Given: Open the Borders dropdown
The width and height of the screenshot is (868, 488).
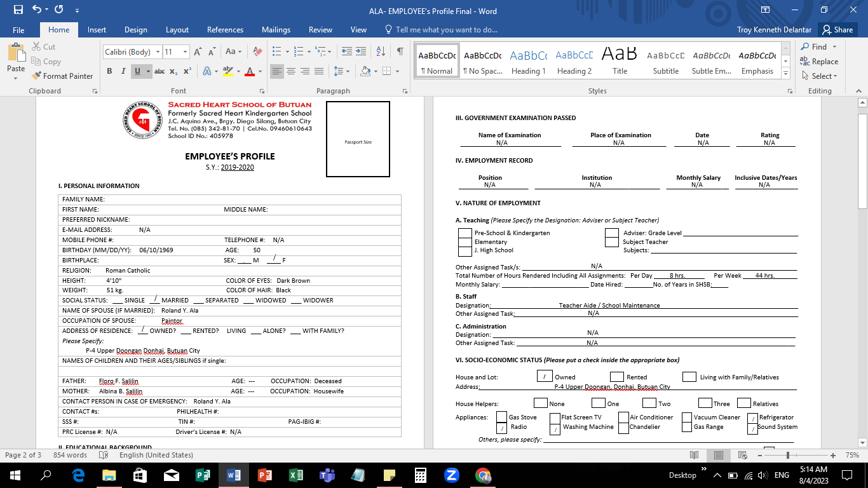Looking at the screenshot, I should click(394, 71).
